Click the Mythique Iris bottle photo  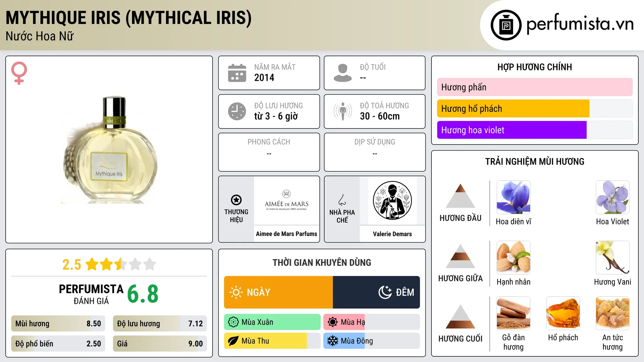[109, 150]
